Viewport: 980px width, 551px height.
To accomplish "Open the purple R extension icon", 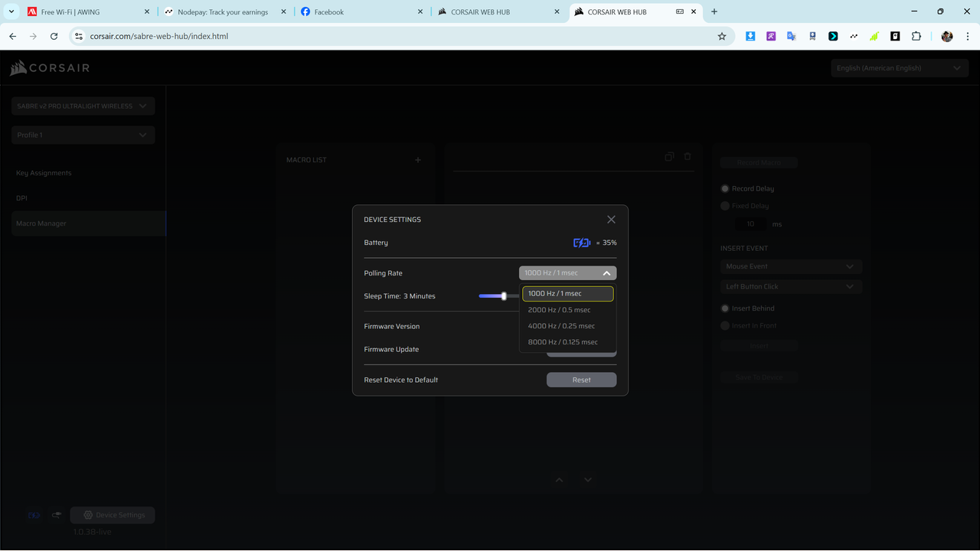I will (x=771, y=36).
